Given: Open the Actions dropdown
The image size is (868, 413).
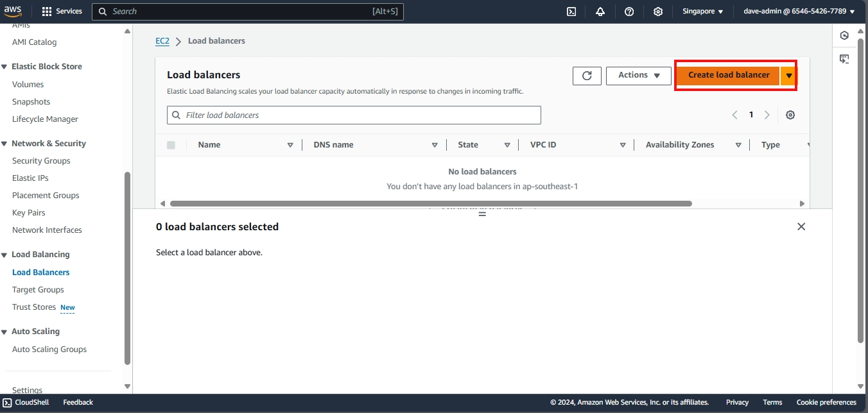Looking at the screenshot, I should (639, 76).
